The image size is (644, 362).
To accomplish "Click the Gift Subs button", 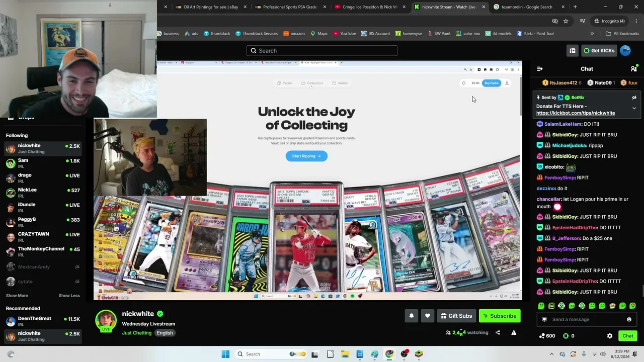I will pyautogui.click(x=456, y=316).
